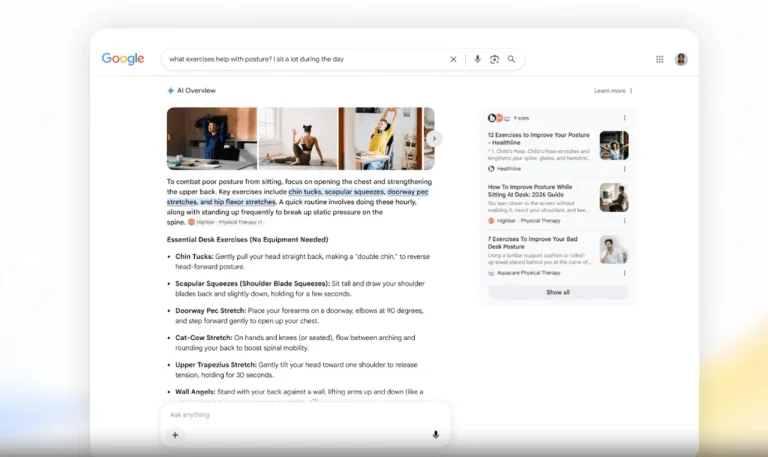The width and height of the screenshot is (768, 457).
Task: Click the AI Overview sparkle icon
Action: point(170,91)
